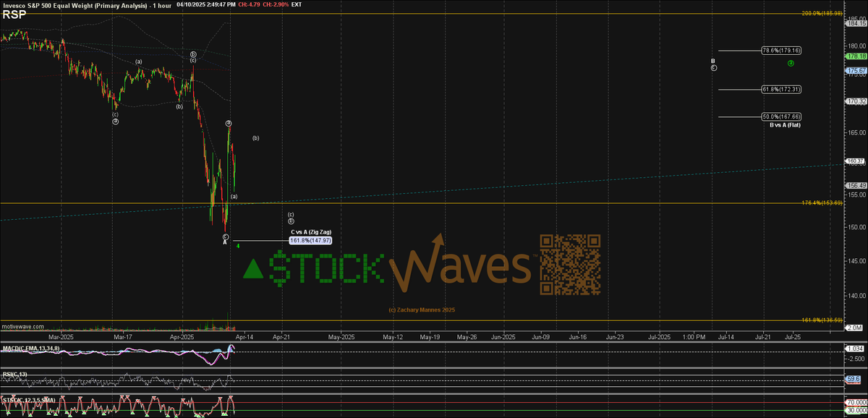Click the 184.15 price axis tag
The height and width of the screenshot is (418, 868).
point(856,23)
